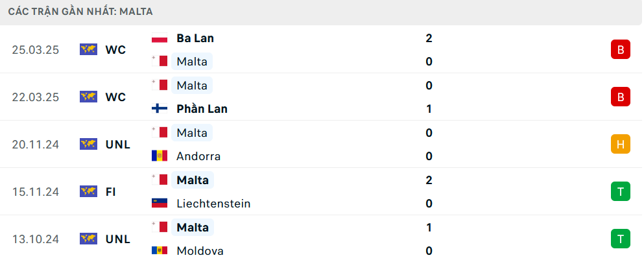Screen dimensions: 644x260
Task: Click the green T badge for the Moldova match
Action: (x=620, y=239)
